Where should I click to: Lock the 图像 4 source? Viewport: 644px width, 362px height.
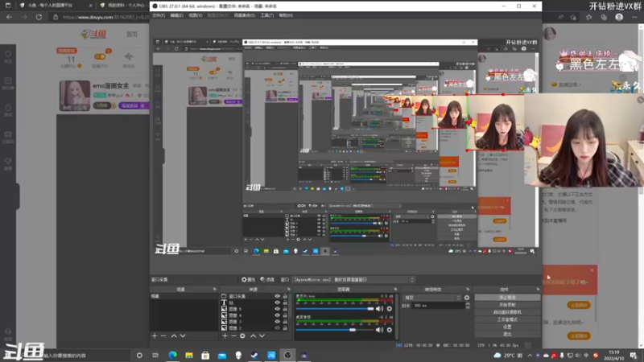285,315
